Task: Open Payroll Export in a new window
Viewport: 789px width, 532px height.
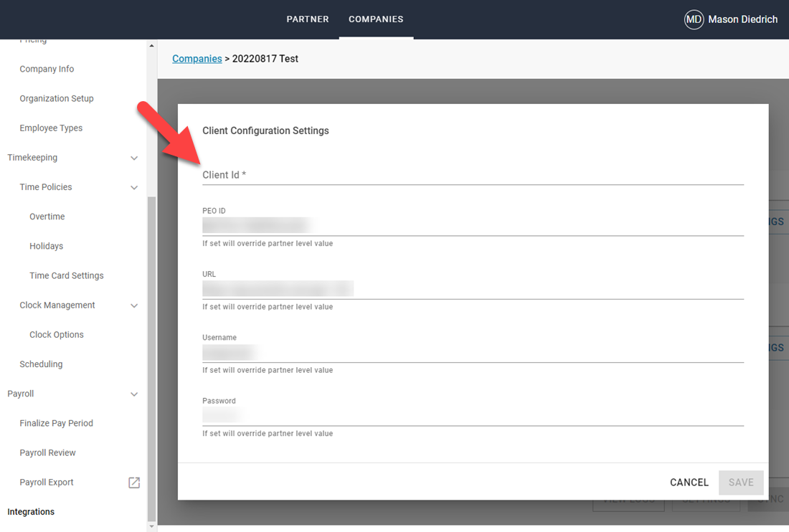Action: [134, 482]
